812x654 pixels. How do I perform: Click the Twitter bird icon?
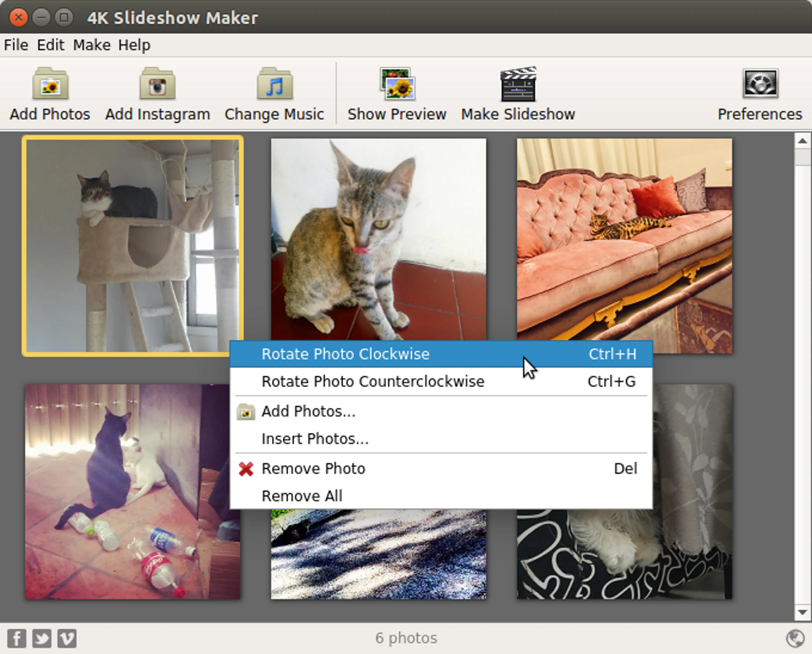pyautogui.click(x=41, y=638)
